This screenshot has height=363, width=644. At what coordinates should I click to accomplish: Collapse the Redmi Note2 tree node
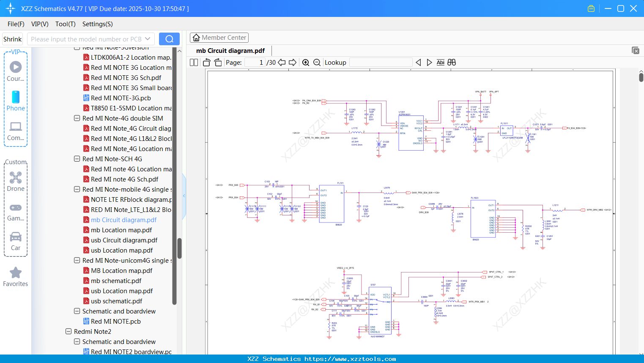(x=69, y=331)
